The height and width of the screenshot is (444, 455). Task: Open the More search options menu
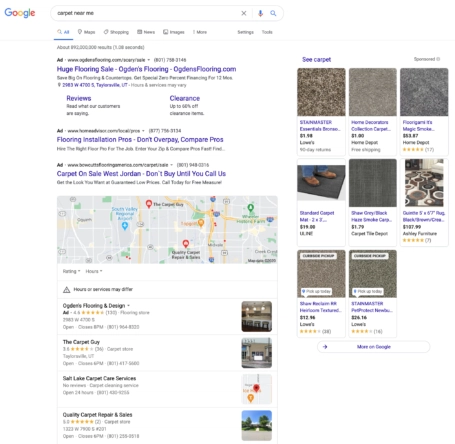pos(200,32)
